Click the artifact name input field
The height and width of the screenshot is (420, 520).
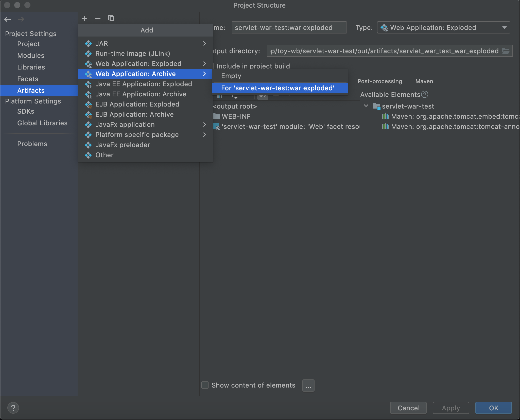[x=289, y=28]
